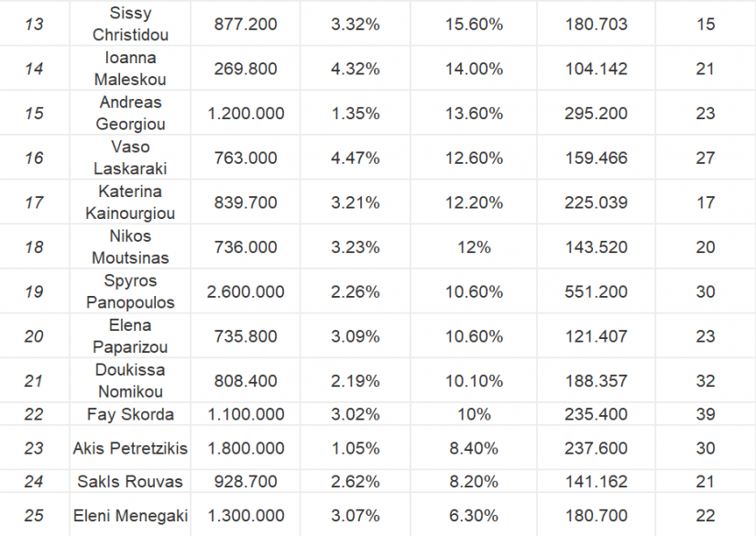Select the Sakis Rouvas name cell
Image resolution: width=756 pixels, height=536 pixels.
point(130,482)
